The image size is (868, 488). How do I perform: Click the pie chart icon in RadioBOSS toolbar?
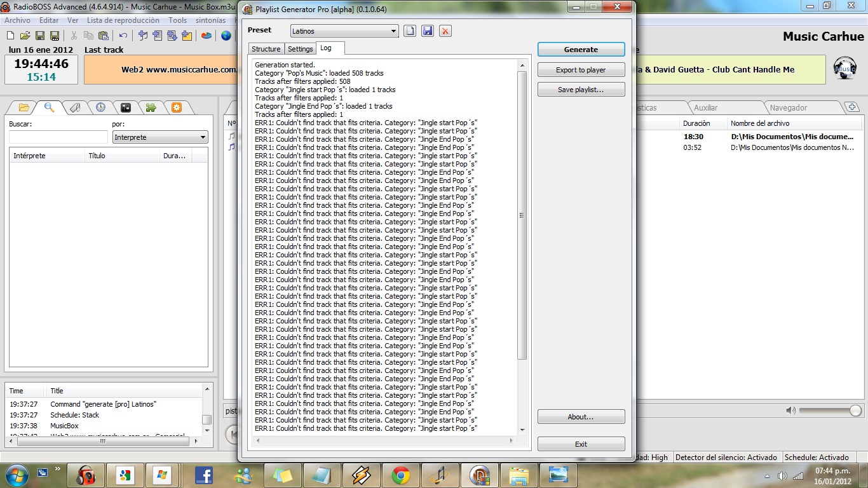(207, 36)
